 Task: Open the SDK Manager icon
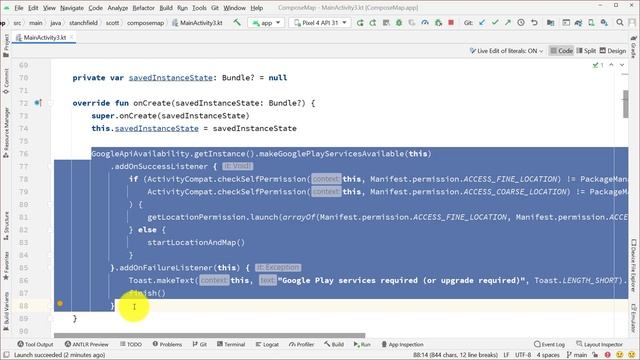pos(604,23)
